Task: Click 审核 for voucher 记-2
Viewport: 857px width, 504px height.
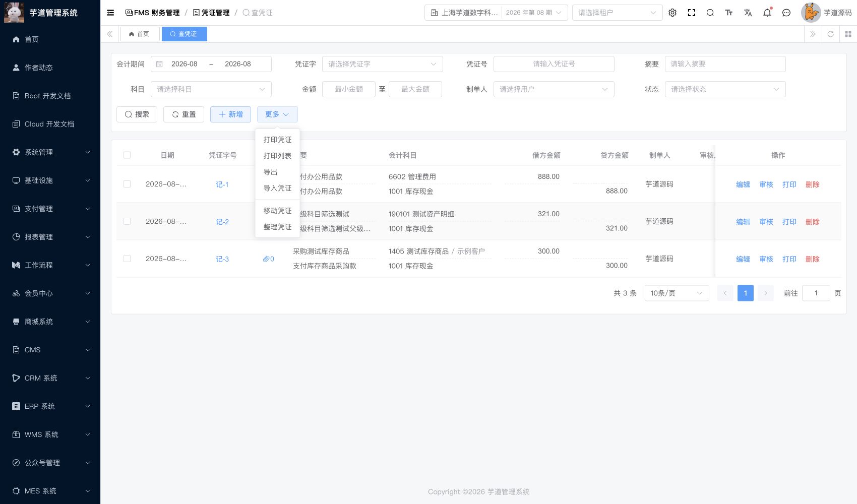Action: point(766,222)
